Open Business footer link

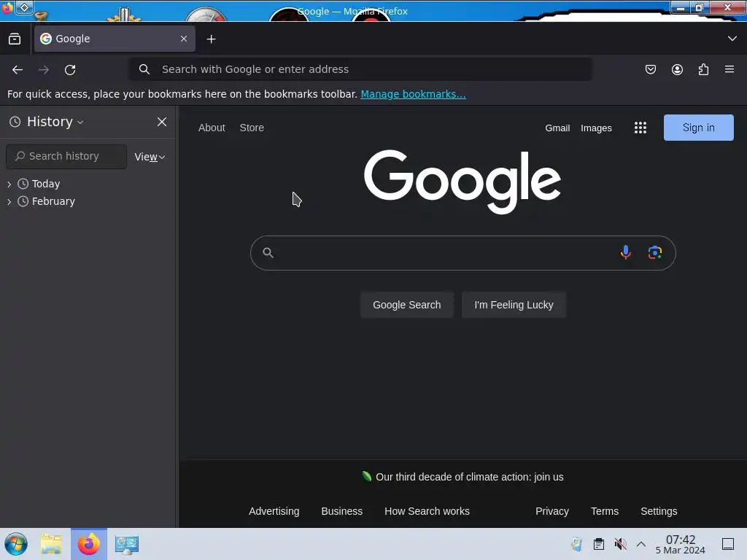coord(341,511)
